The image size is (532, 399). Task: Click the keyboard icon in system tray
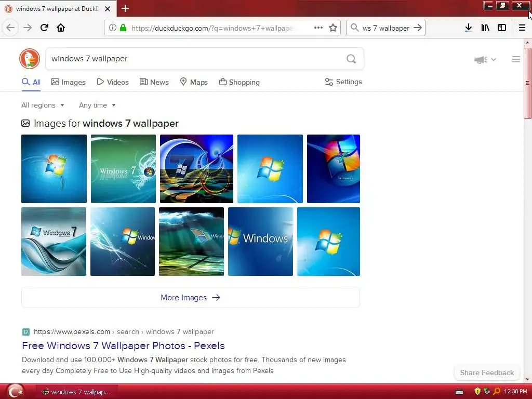point(459,392)
